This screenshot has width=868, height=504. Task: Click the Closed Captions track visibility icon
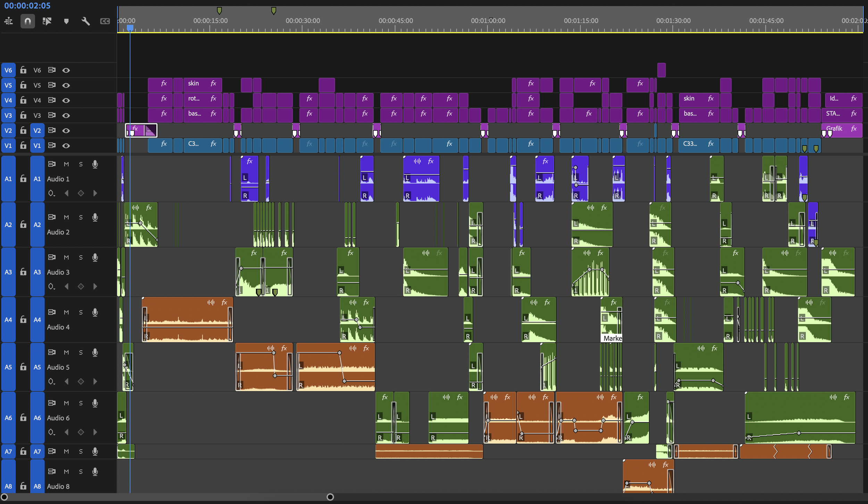[105, 21]
